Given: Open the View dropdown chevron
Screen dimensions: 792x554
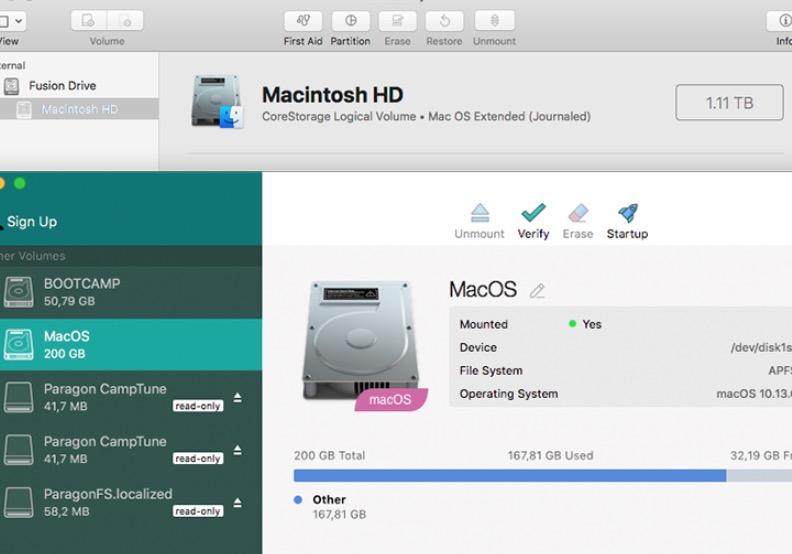Looking at the screenshot, I should click(x=19, y=21).
